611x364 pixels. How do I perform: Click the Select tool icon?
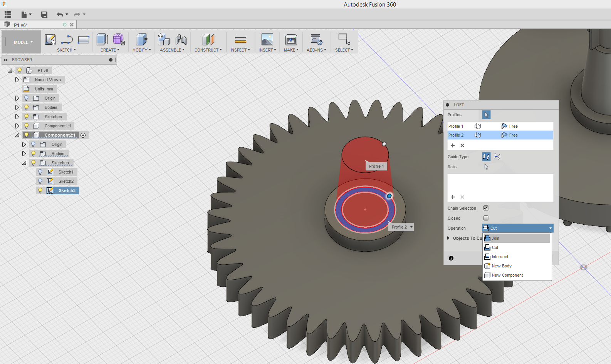[344, 39]
